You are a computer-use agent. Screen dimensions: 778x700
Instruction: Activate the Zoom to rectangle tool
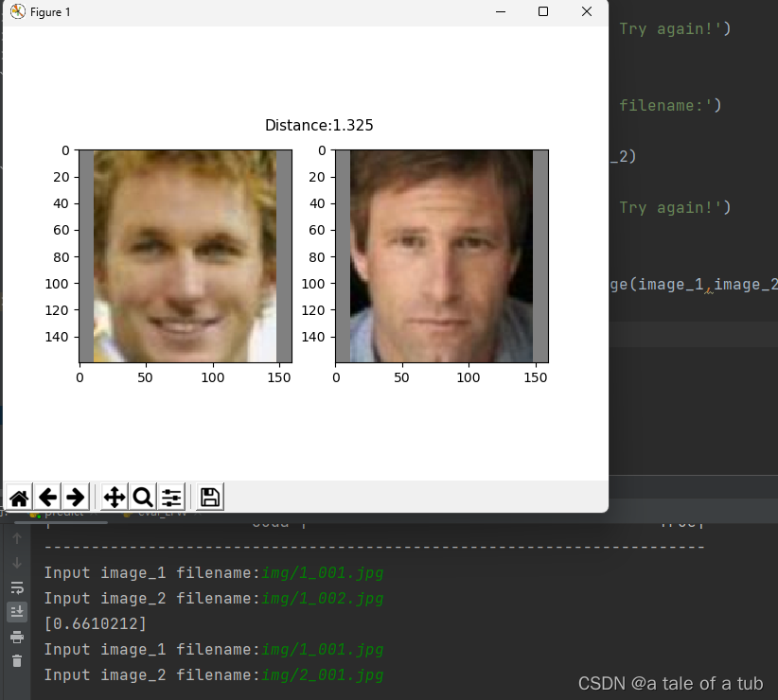[x=143, y=498]
